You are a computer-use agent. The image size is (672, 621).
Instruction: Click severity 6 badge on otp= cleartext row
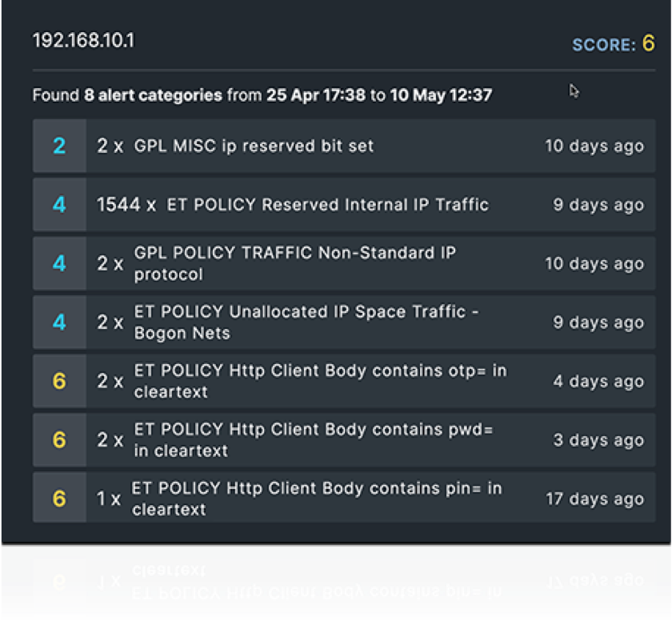pyautogui.click(x=59, y=381)
